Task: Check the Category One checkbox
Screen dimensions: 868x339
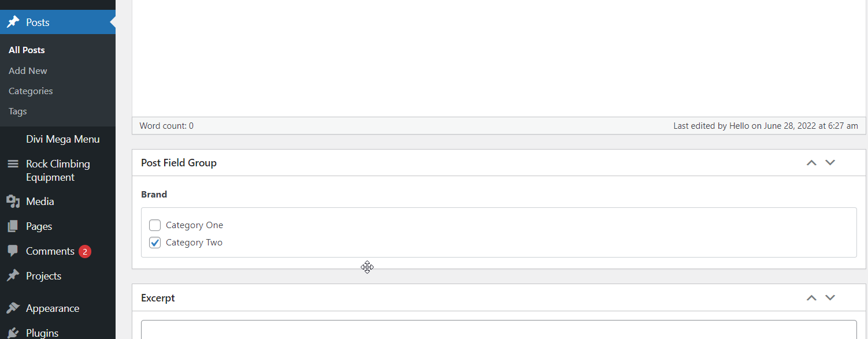Action: [155, 225]
